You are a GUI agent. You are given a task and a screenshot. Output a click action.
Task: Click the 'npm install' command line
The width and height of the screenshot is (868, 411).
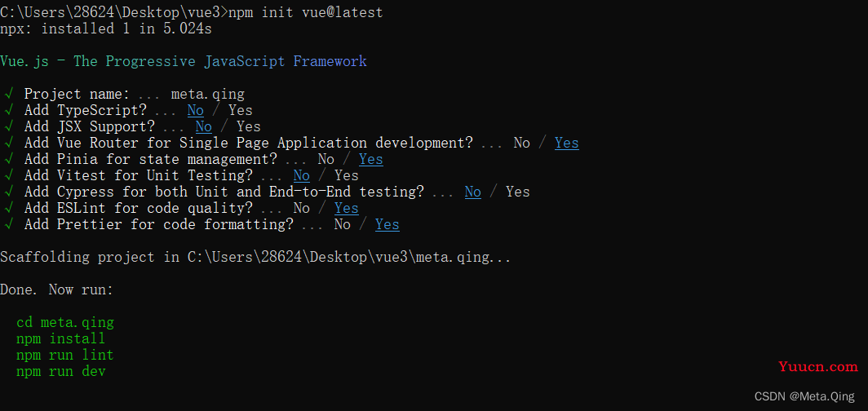pyautogui.click(x=61, y=338)
